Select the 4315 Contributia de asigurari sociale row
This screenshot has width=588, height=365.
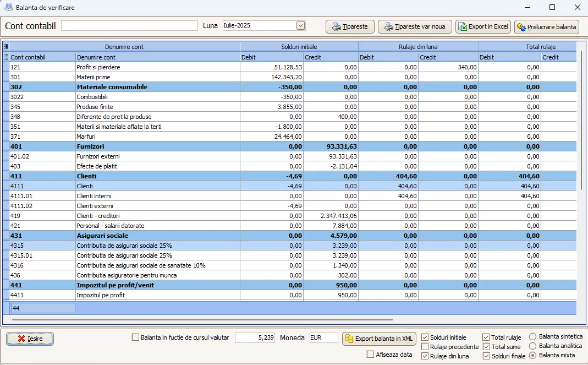(x=289, y=246)
